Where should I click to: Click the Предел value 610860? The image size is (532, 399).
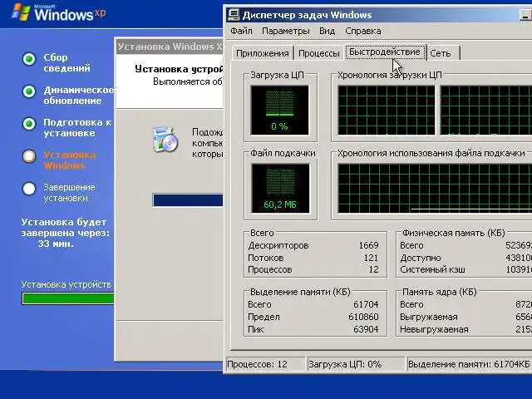point(363,317)
